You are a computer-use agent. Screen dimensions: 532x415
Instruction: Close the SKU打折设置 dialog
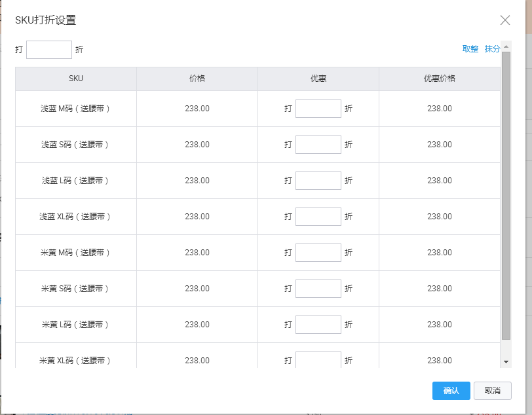[x=504, y=20]
